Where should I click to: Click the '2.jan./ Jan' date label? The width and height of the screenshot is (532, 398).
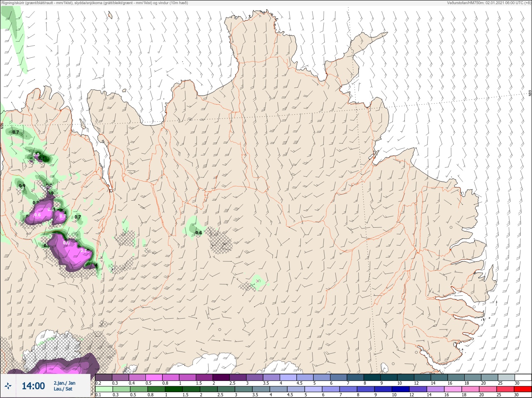(x=64, y=383)
